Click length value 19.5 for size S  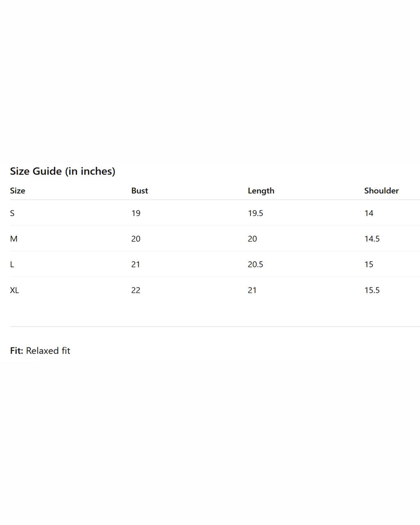(256, 213)
